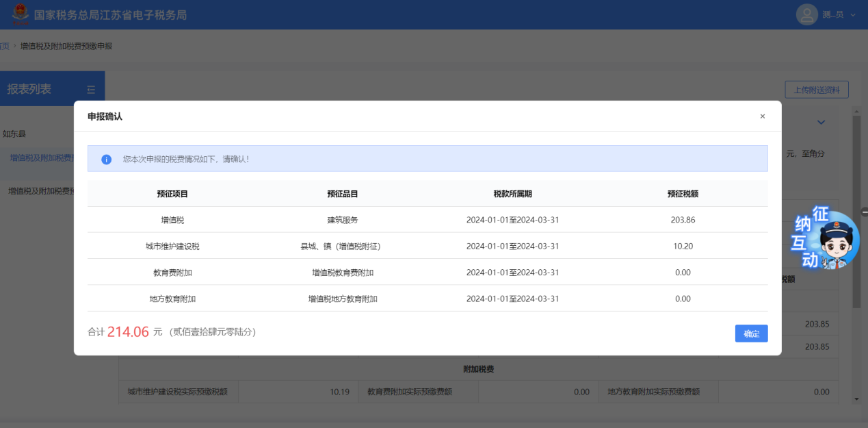Close the 申报确认 dialog with the X
Image resolution: width=868 pixels, height=428 pixels.
pyautogui.click(x=762, y=116)
